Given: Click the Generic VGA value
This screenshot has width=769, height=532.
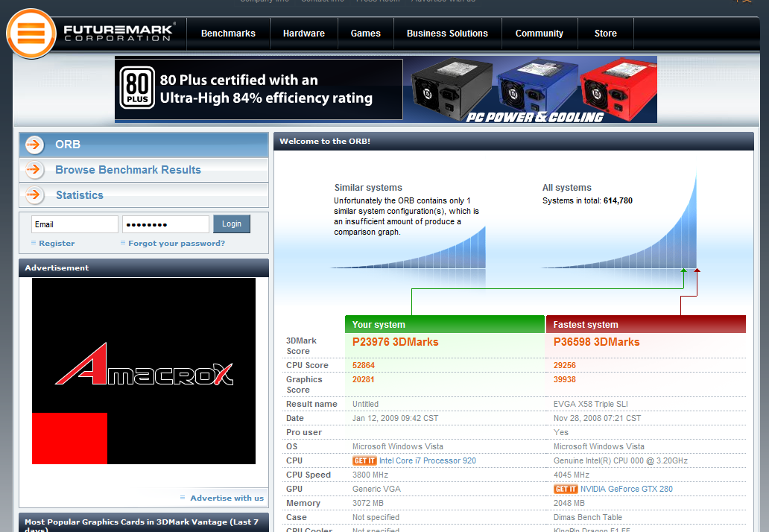Looking at the screenshot, I should coord(376,489).
